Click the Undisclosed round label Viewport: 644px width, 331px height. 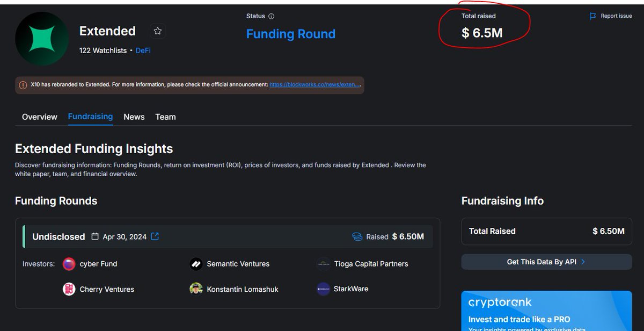[58, 236]
